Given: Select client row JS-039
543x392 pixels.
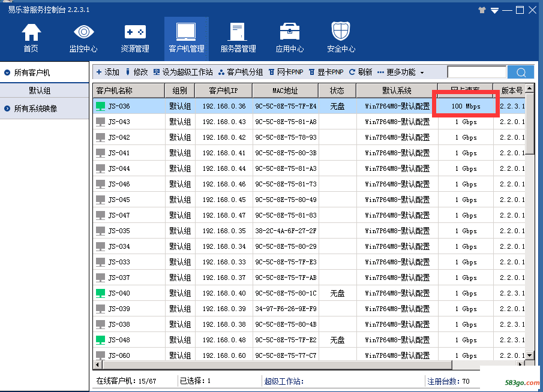Looking at the screenshot, I should tap(309, 309).
